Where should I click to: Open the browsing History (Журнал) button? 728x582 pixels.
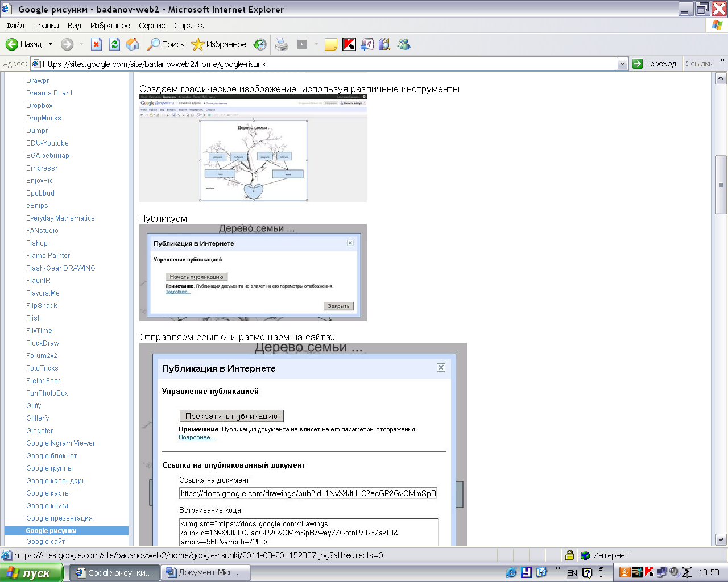pos(260,44)
